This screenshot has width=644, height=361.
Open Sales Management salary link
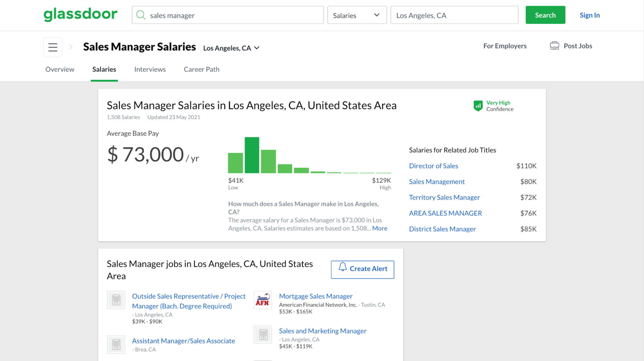437,181
